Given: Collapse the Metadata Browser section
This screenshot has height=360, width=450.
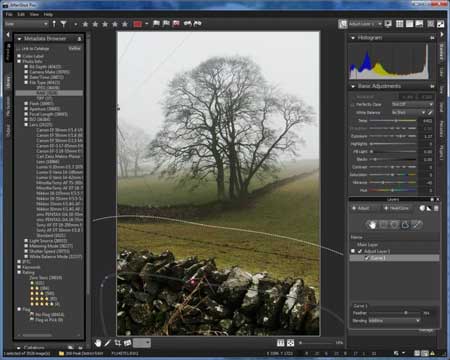Looking at the screenshot, I should [x=19, y=39].
